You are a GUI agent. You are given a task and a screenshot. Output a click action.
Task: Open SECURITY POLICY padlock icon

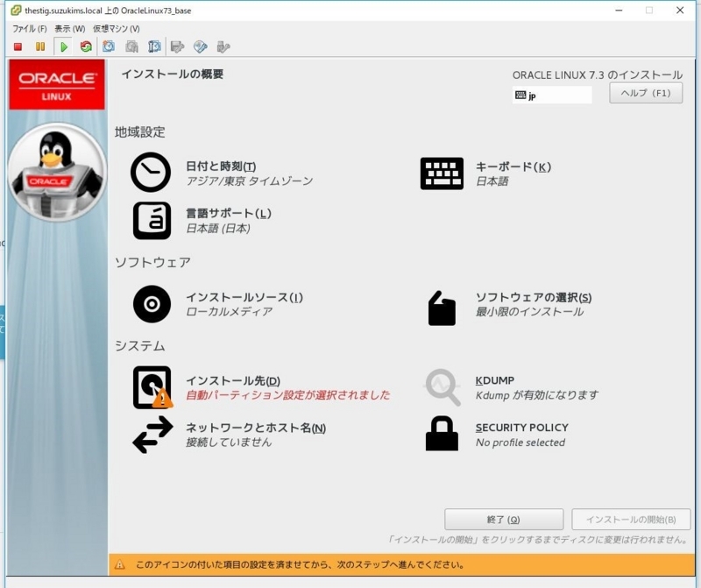(x=442, y=433)
